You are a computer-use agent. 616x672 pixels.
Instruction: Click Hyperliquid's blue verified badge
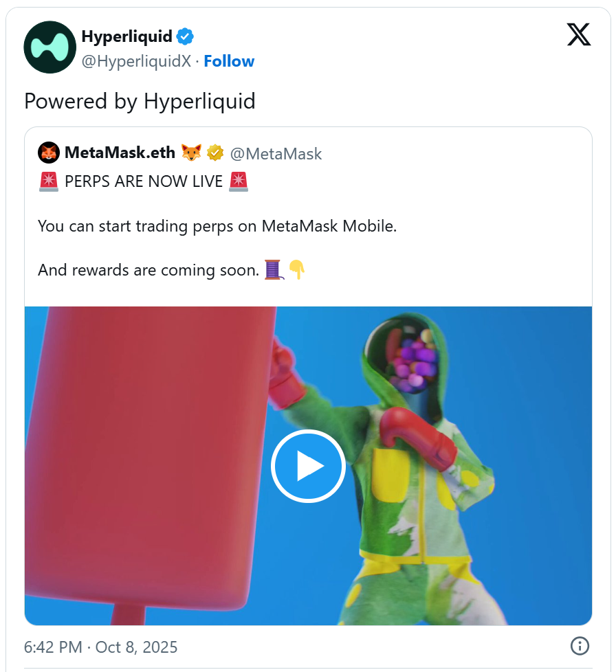pos(186,36)
